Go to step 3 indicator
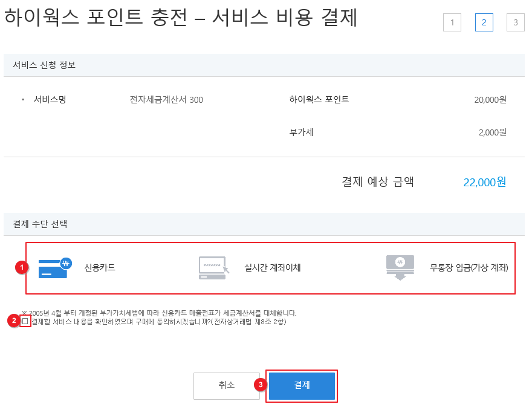 tap(515, 22)
